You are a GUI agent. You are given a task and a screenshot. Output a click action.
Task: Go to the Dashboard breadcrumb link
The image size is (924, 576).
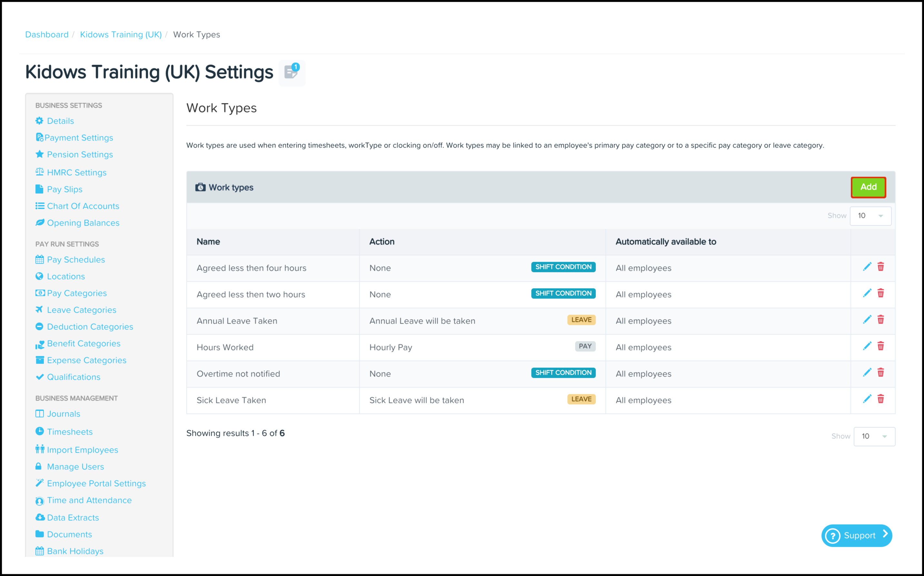click(47, 35)
